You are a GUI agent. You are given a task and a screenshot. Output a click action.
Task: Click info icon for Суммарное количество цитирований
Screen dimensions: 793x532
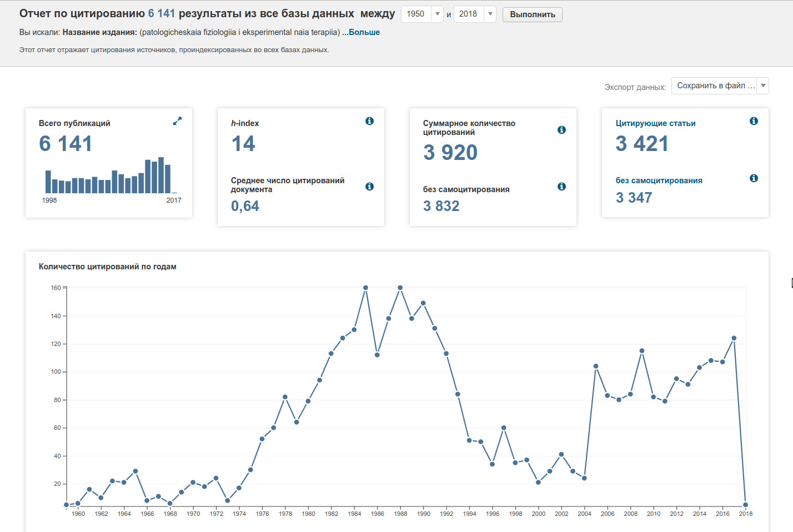[561, 130]
